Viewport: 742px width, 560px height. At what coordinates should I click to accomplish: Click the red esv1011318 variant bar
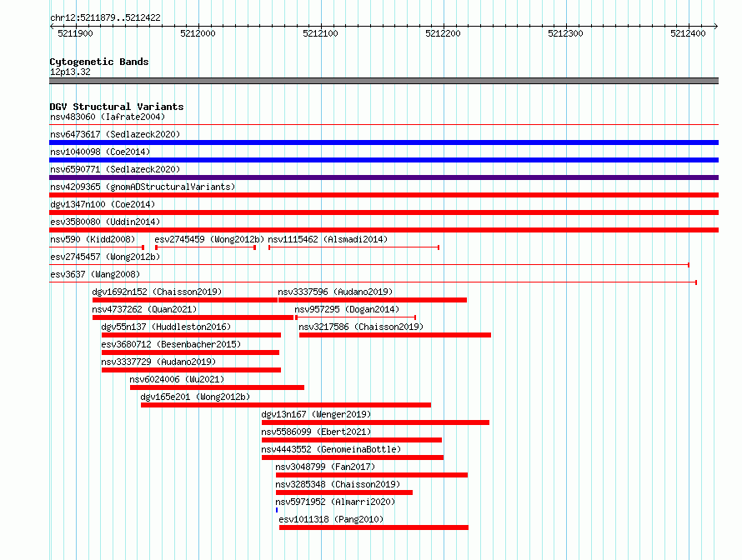coord(374,527)
